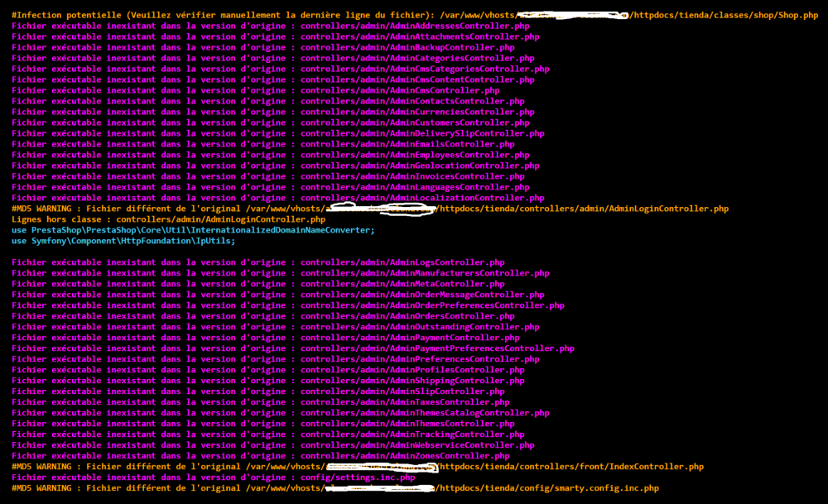Select the AdminAttachmentsController.php line
Screen dimensions: 828x504
click(x=276, y=37)
